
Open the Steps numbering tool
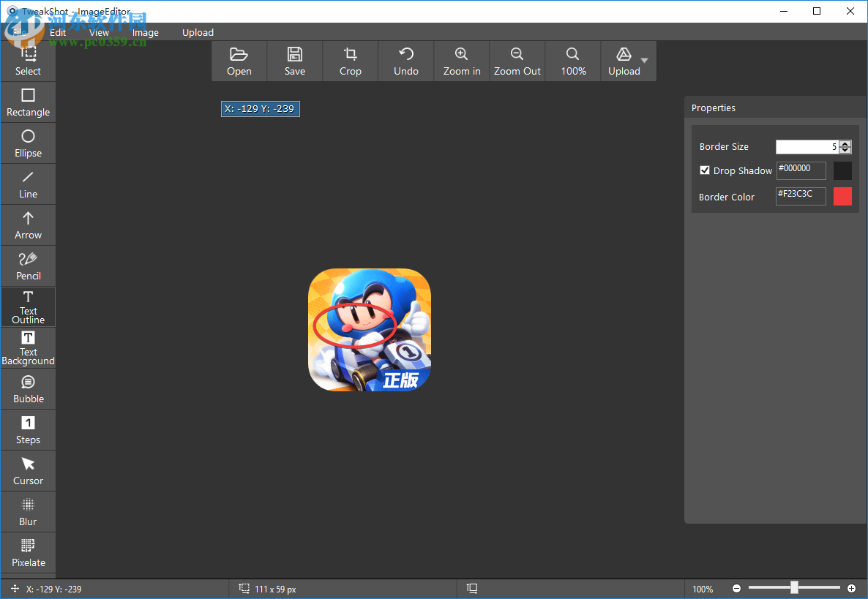[28, 429]
